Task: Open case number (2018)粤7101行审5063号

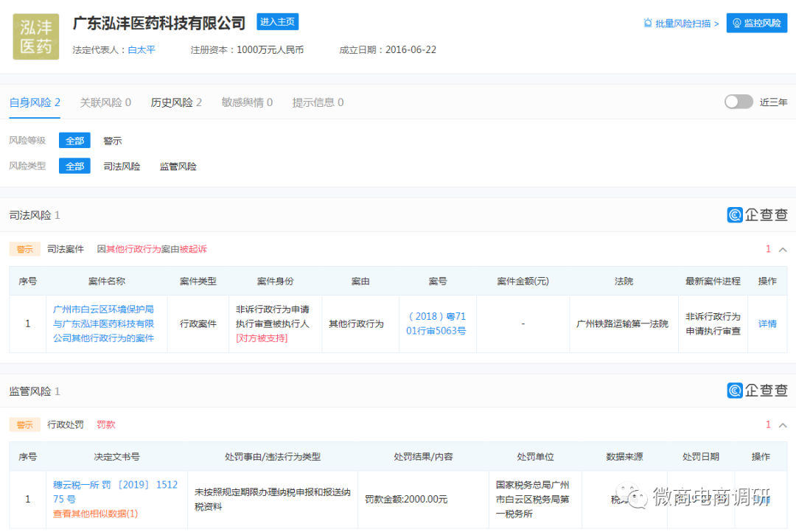Action: click(436, 323)
